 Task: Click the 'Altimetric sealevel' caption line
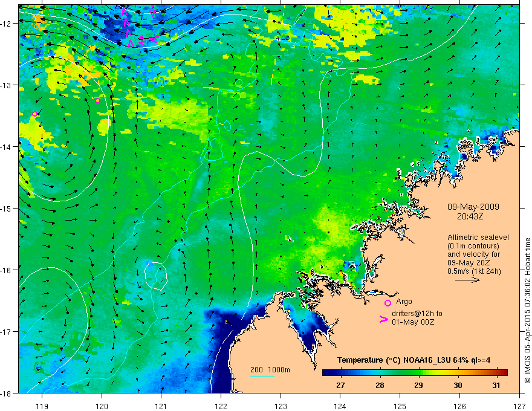(x=478, y=238)
